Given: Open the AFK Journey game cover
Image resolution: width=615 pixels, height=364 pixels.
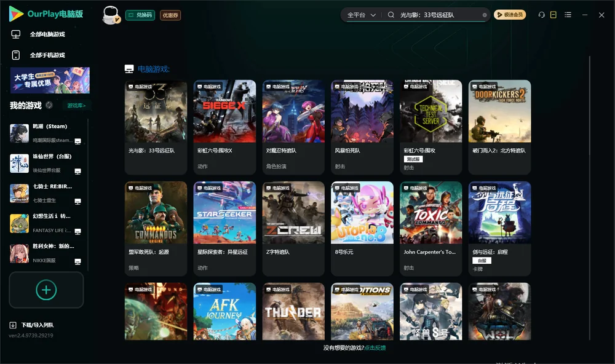Looking at the screenshot, I should pos(224,312).
